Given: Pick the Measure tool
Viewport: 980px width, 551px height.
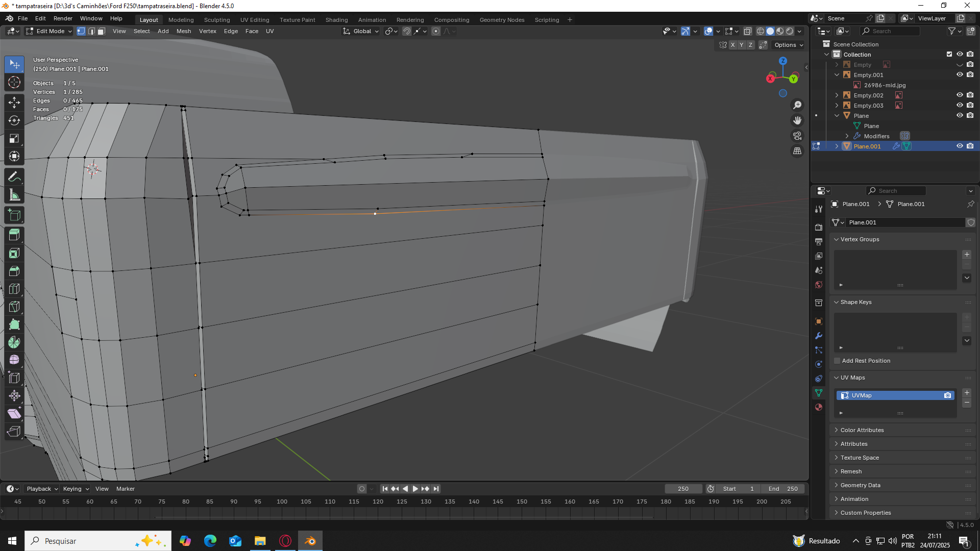Looking at the screenshot, I should [14, 195].
